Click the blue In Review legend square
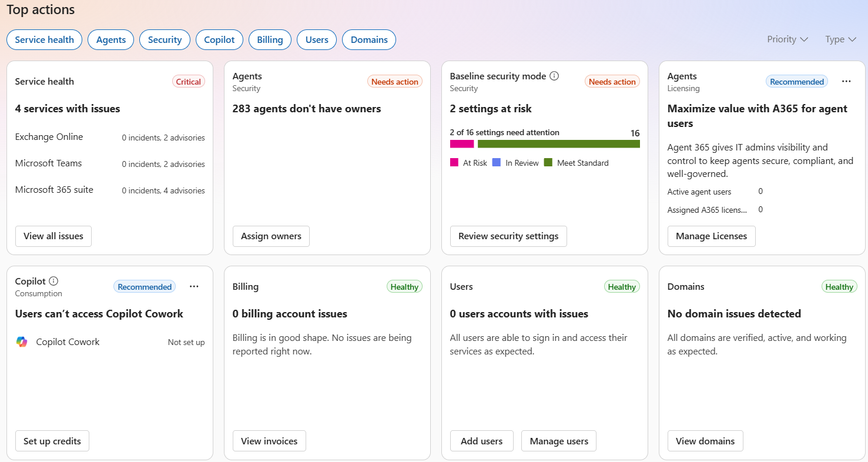Screen dimensions: 868x462 point(497,163)
